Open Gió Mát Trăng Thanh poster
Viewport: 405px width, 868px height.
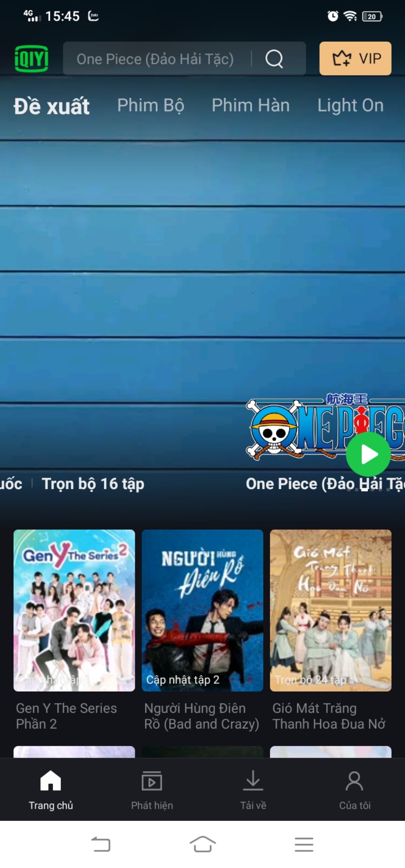(331, 610)
